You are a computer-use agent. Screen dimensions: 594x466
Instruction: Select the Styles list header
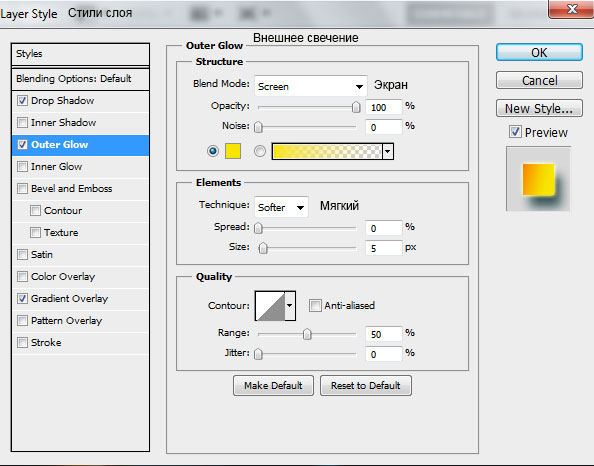point(80,54)
